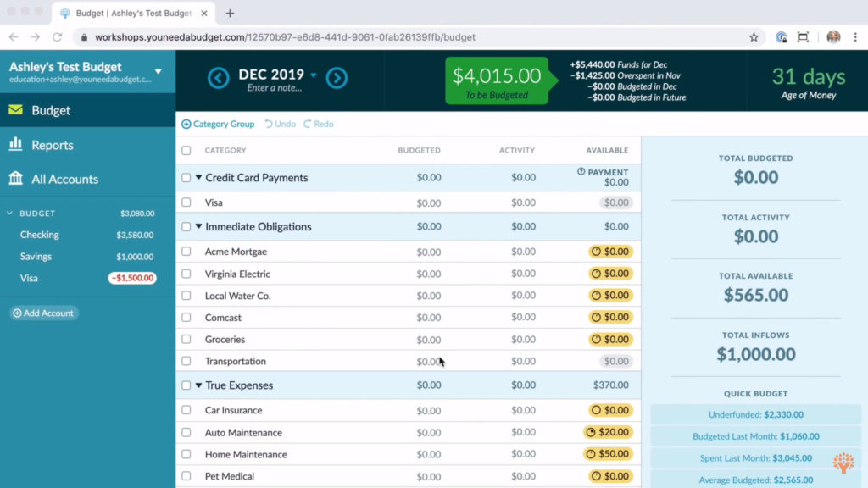868x488 pixels.
Task: Check the Groceries checkbox
Action: 186,339
